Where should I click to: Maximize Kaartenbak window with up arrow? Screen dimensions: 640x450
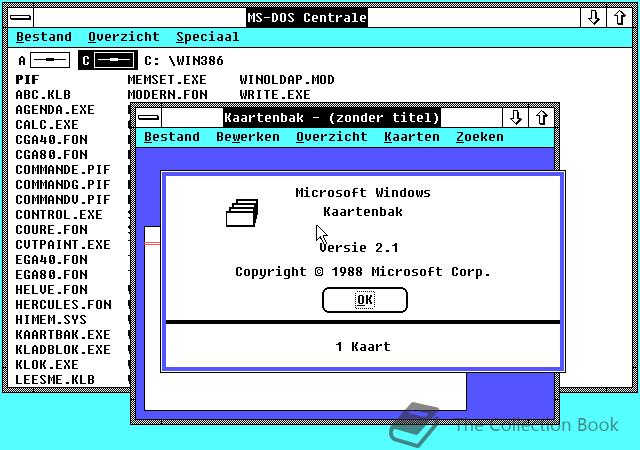click(542, 118)
